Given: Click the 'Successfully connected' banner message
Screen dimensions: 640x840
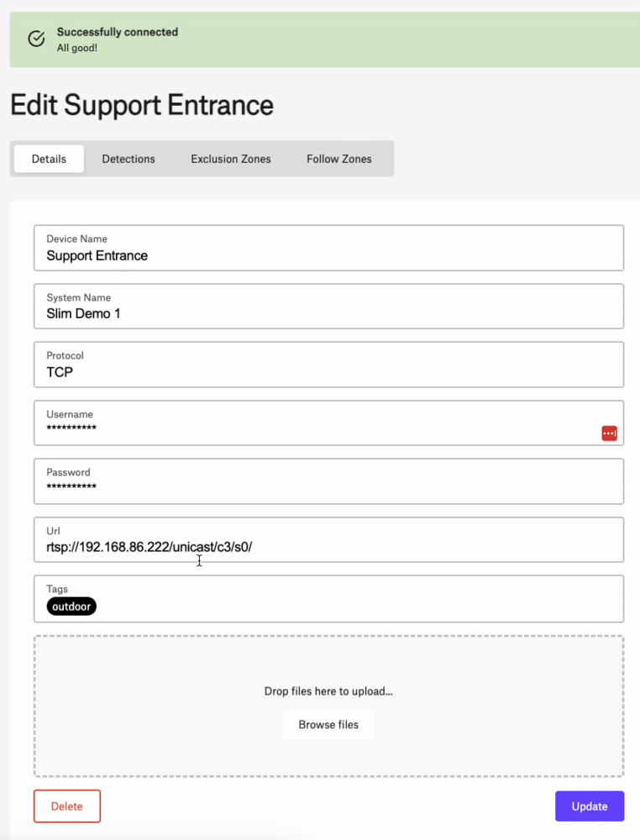Looking at the screenshot, I should click(118, 32).
